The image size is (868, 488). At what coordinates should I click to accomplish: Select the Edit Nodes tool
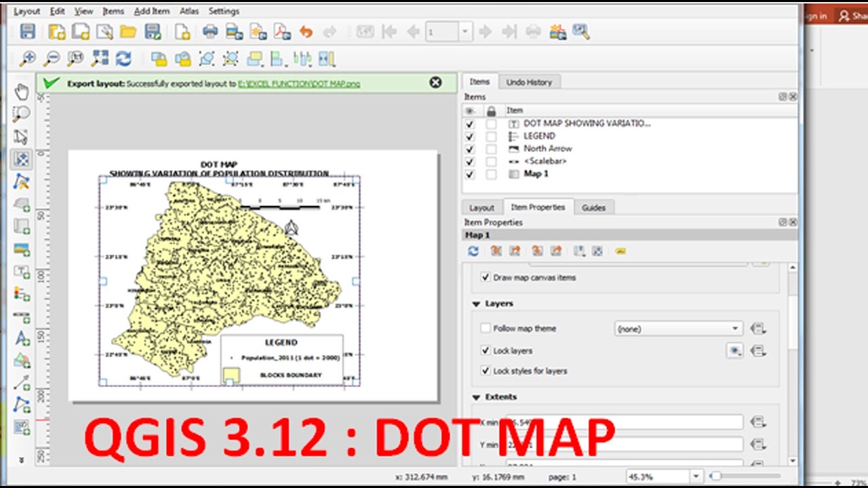tap(22, 182)
